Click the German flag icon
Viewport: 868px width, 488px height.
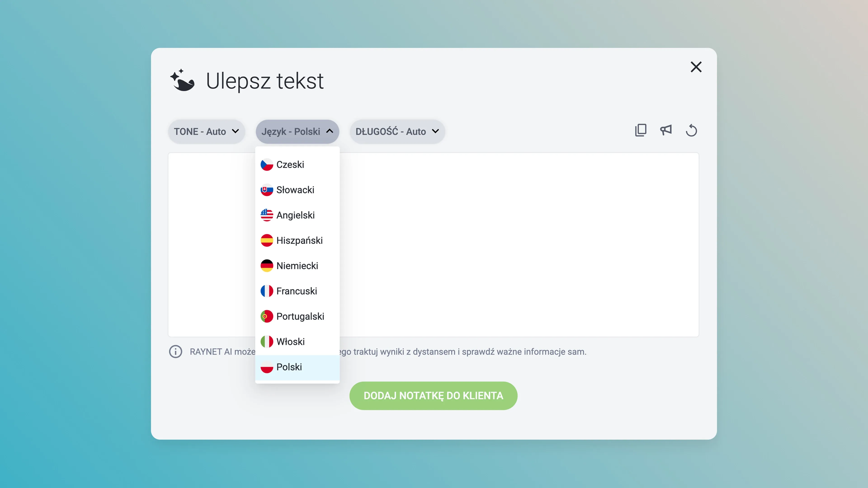click(x=267, y=266)
